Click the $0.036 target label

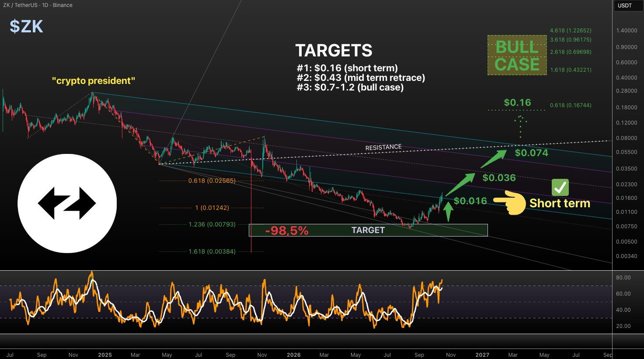pyautogui.click(x=499, y=178)
